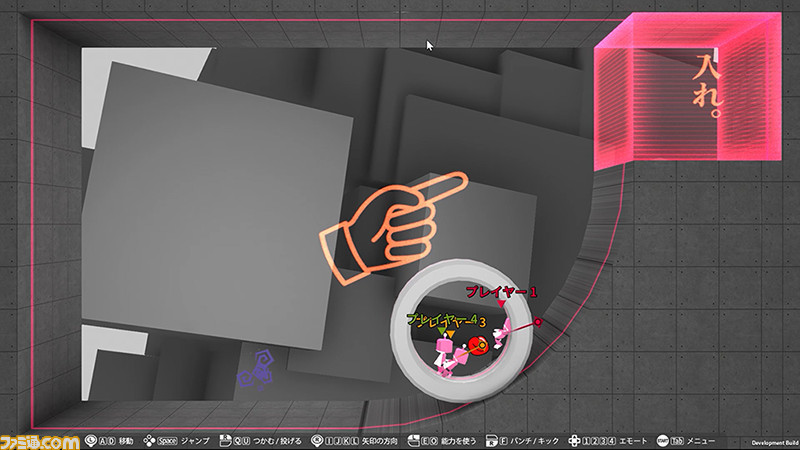
Task: Click the つかむ/投げる label
Action: [277, 441]
